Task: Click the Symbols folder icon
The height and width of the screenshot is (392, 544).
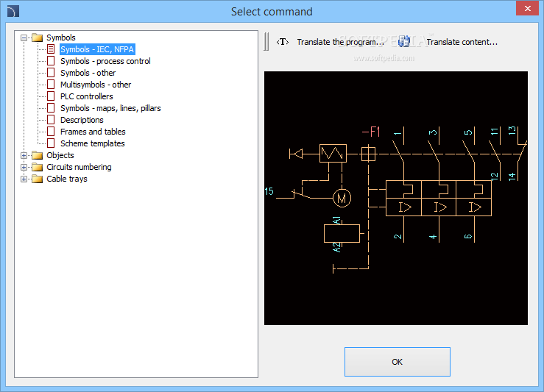Action: [37, 38]
